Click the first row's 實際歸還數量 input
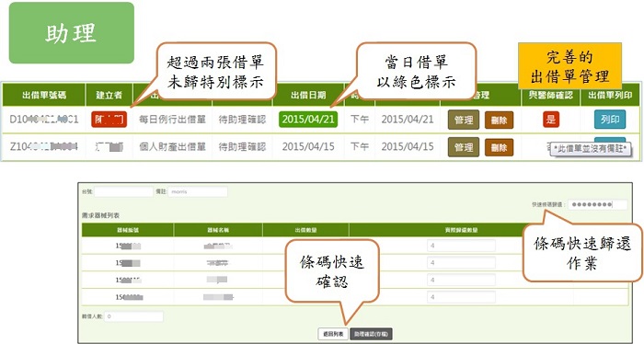The width and height of the screenshot is (644, 344). 461,246
